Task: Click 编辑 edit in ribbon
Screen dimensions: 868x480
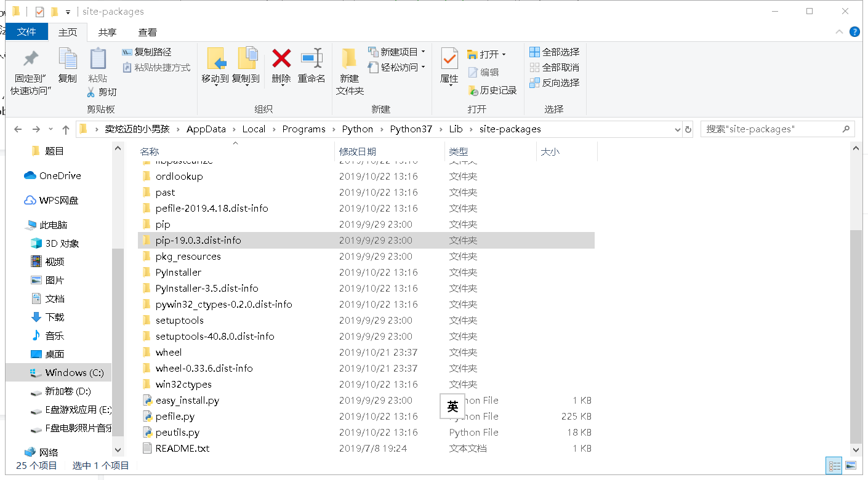Action: point(483,73)
